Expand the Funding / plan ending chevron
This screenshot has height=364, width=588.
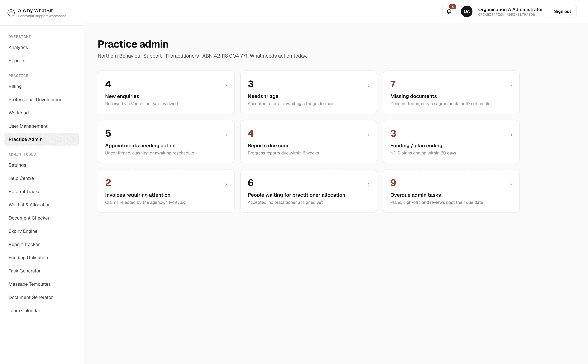(511, 135)
